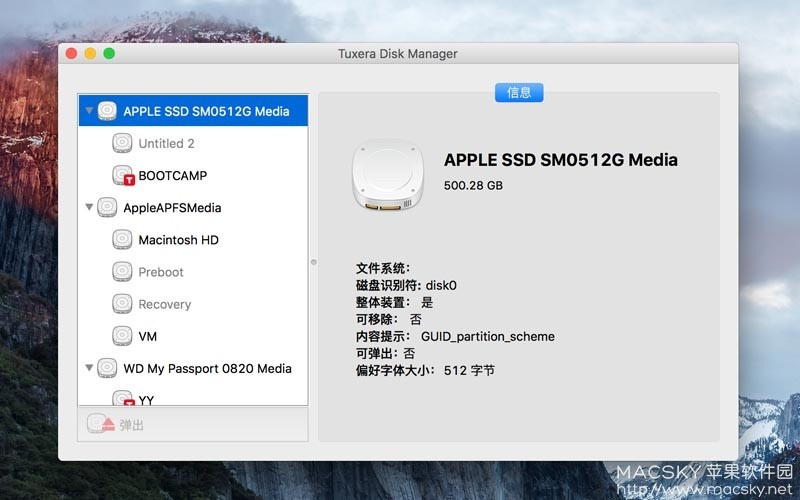
Task: Click the APPLE SSD SM0512G Media heading
Action: pos(561,160)
